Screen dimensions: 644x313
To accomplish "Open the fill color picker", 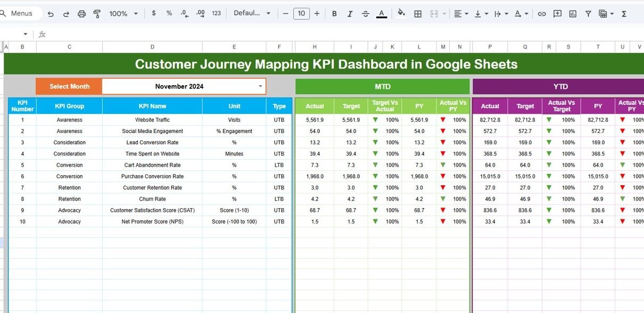I will [401, 14].
